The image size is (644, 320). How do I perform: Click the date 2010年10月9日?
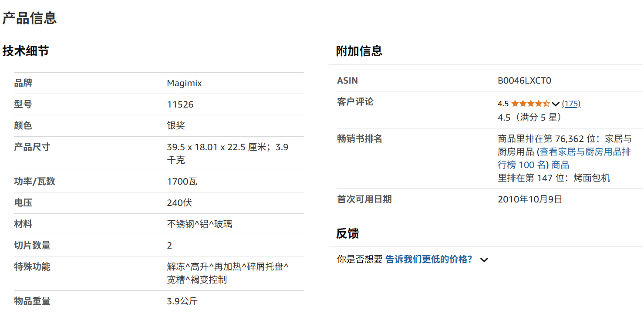pyautogui.click(x=530, y=199)
